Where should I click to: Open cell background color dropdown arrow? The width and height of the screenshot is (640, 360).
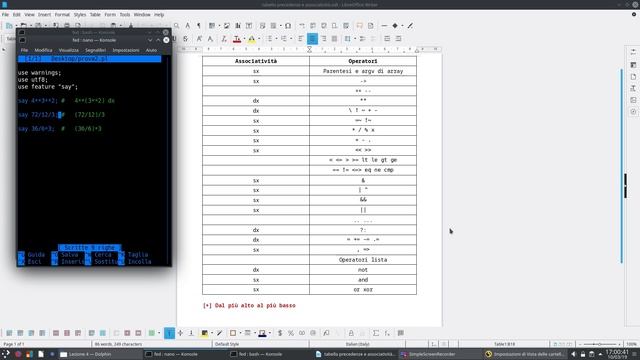(211, 333)
